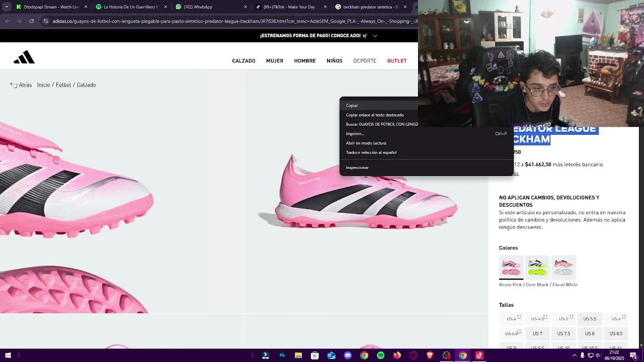Image resolution: width=644 pixels, height=362 pixels.
Task: Close the WhatsApp tab
Action: click(246, 7)
